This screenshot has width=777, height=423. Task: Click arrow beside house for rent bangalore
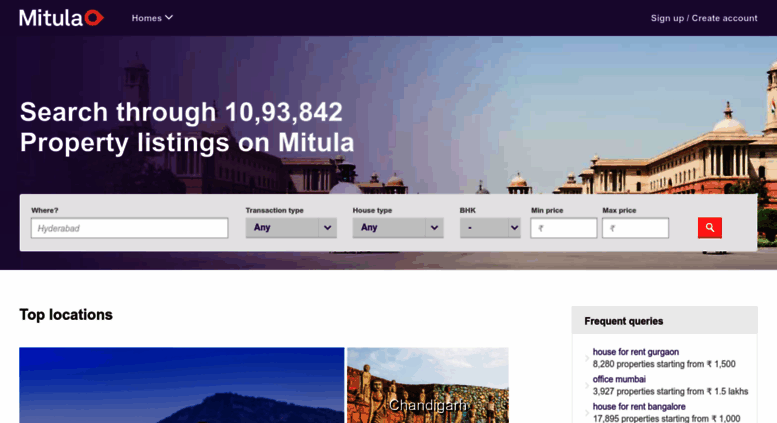click(x=587, y=413)
